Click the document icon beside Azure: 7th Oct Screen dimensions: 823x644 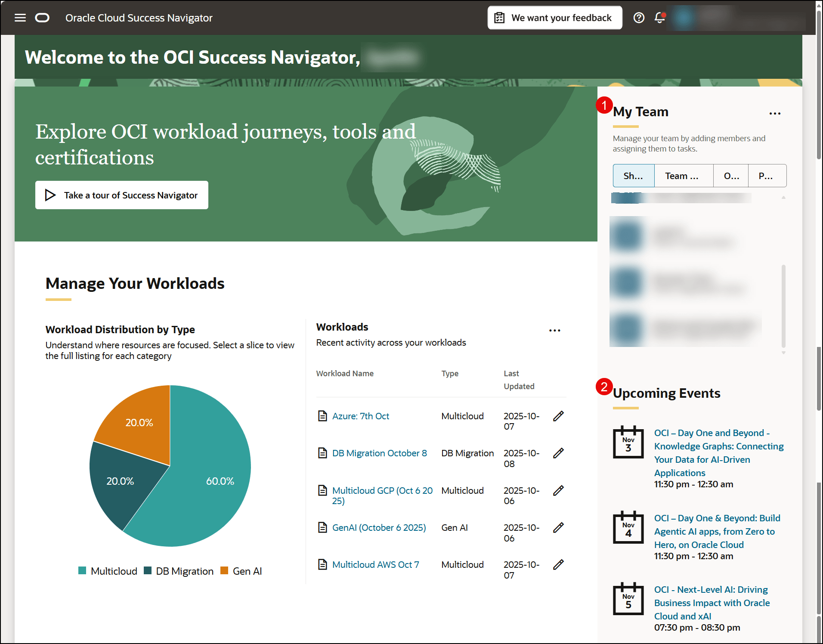tap(322, 416)
